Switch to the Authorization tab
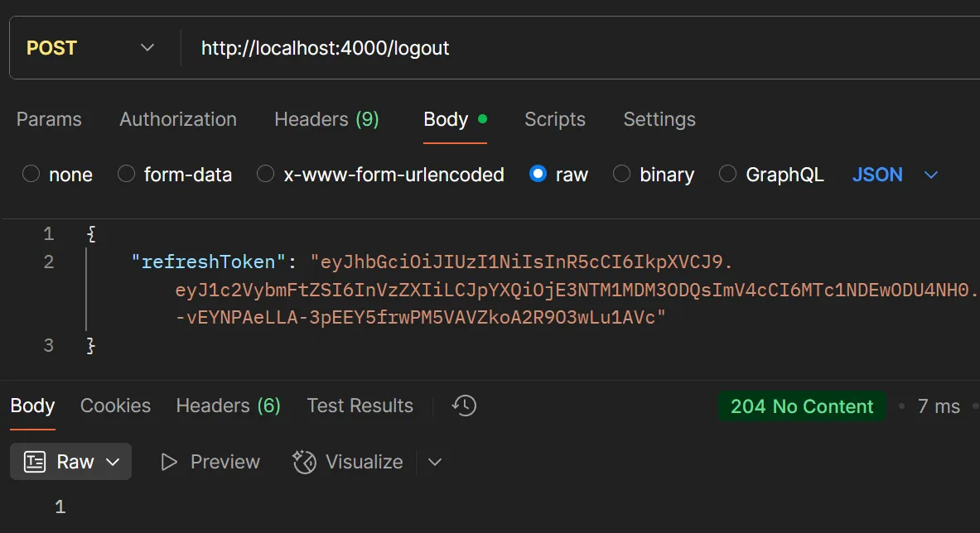Image resolution: width=980 pixels, height=533 pixels. pos(177,119)
